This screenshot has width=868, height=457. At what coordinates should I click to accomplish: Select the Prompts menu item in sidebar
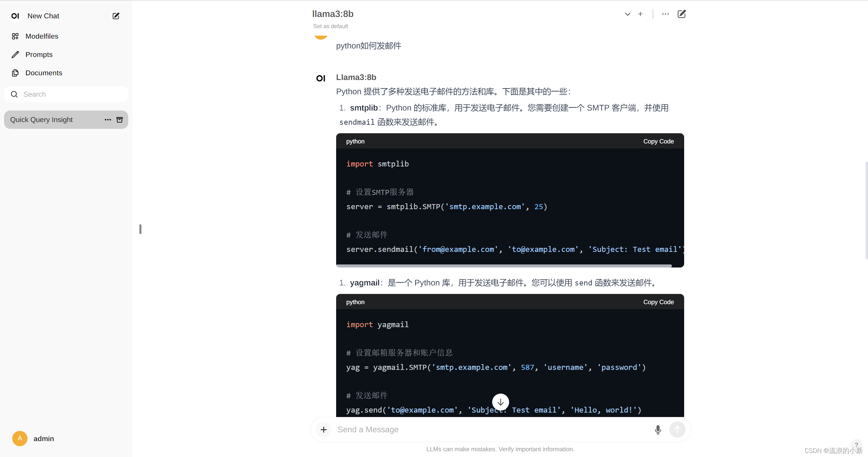click(x=38, y=55)
